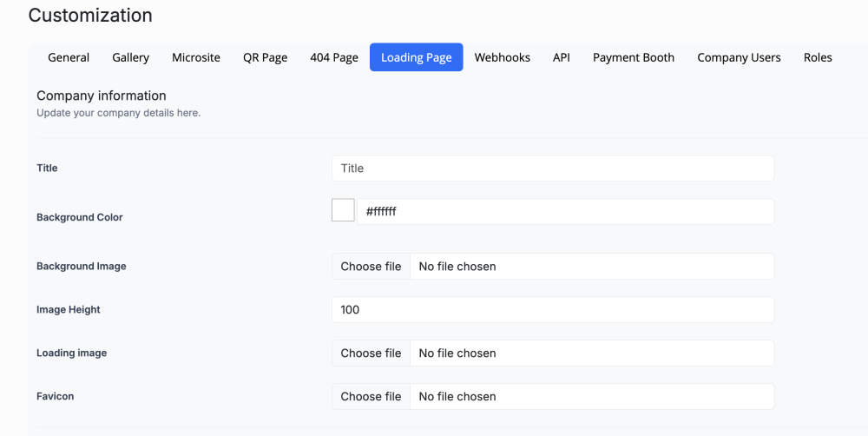Image resolution: width=868 pixels, height=436 pixels.
Task: Choose file for Favicon
Action: (371, 397)
